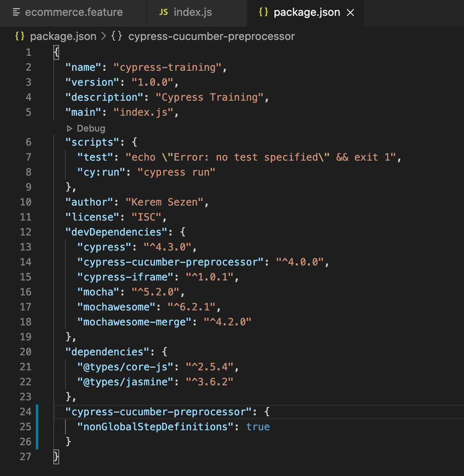Click the "main" key
The image size is (464, 476).
pos(83,112)
